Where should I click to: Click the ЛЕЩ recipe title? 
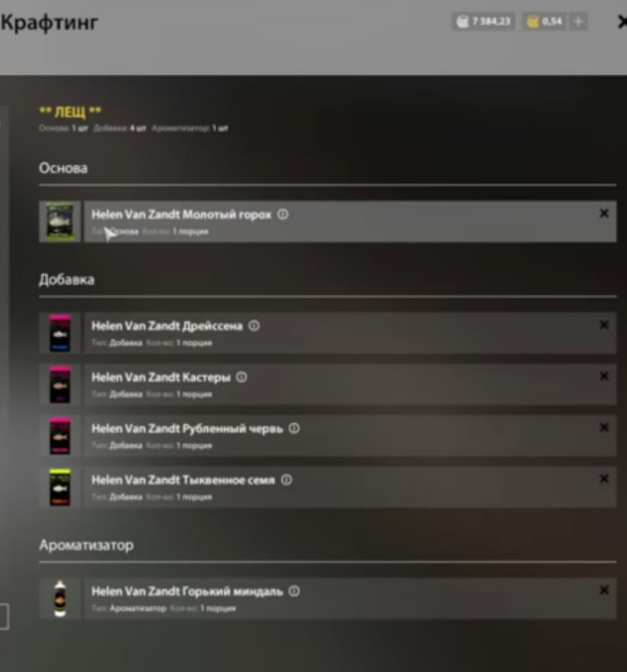(70, 111)
